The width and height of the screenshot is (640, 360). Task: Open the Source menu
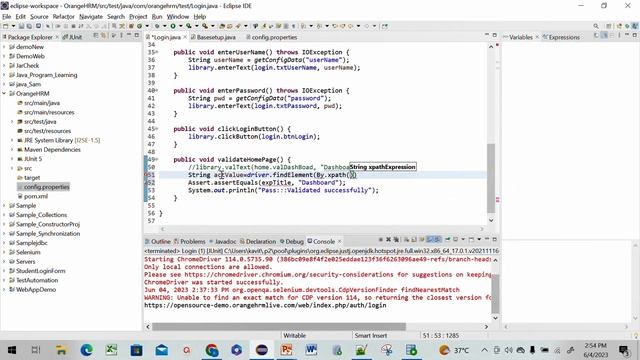point(39,16)
